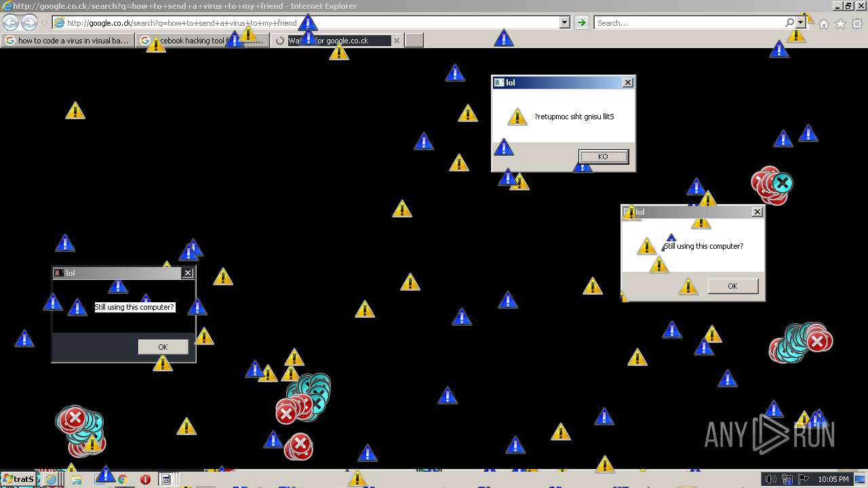Close the right 'Still using this computer?' dialog
This screenshot has height=488, width=868.
(x=757, y=211)
